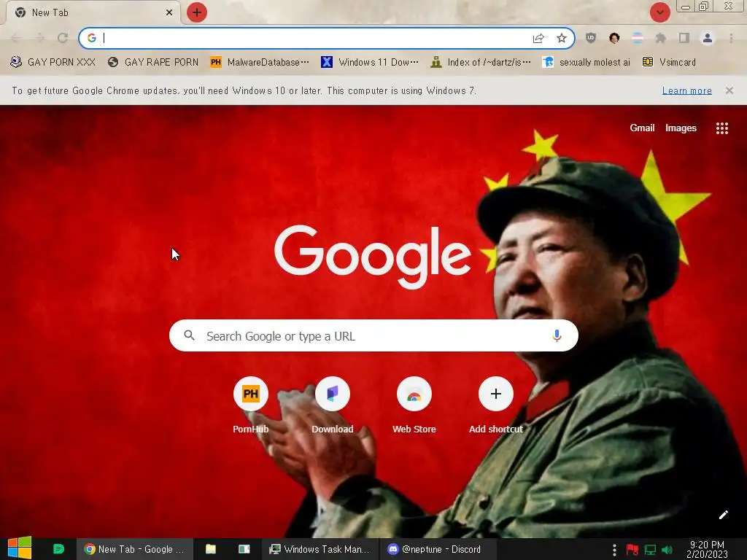Switch to Windows Task Manager on taskbar
The image size is (747, 560).
click(320, 549)
